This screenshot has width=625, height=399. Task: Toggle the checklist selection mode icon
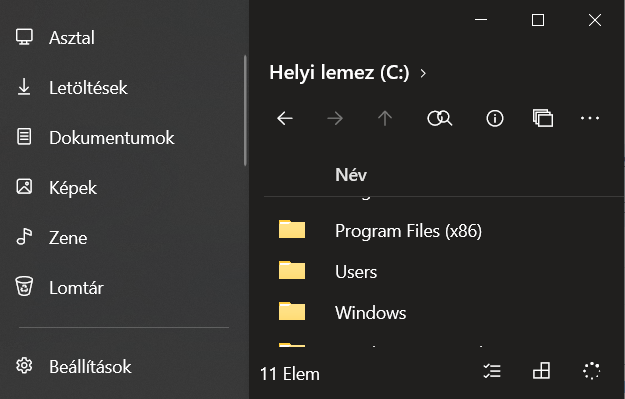click(492, 371)
